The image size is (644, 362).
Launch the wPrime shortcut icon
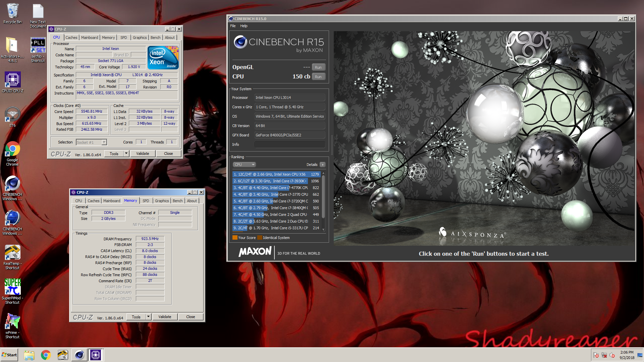click(12, 326)
